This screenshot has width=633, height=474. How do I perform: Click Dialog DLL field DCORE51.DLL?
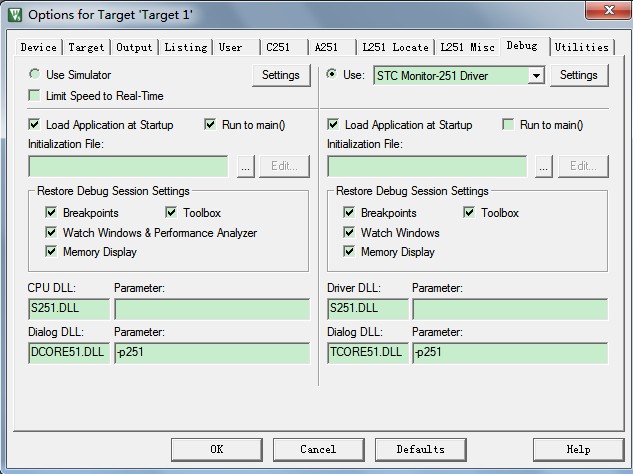click(x=69, y=353)
